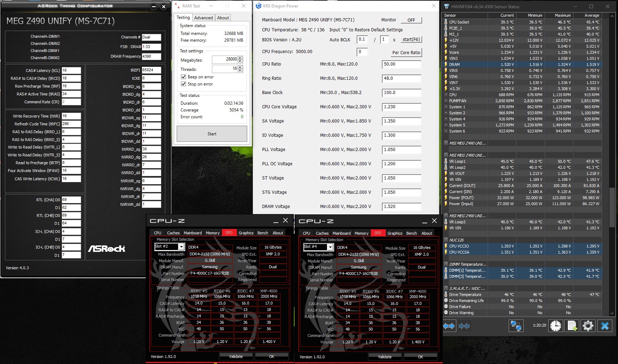Click the thermometer icon beside CPU Socket
618x364 pixels.
pos(446,22)
